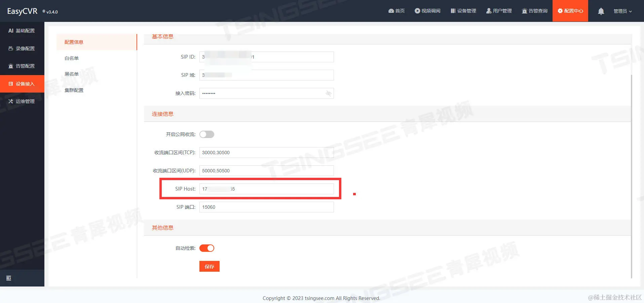Collapse the sidebar with the menu icon
The image size is (644, 303).
(x=9, y=278)
